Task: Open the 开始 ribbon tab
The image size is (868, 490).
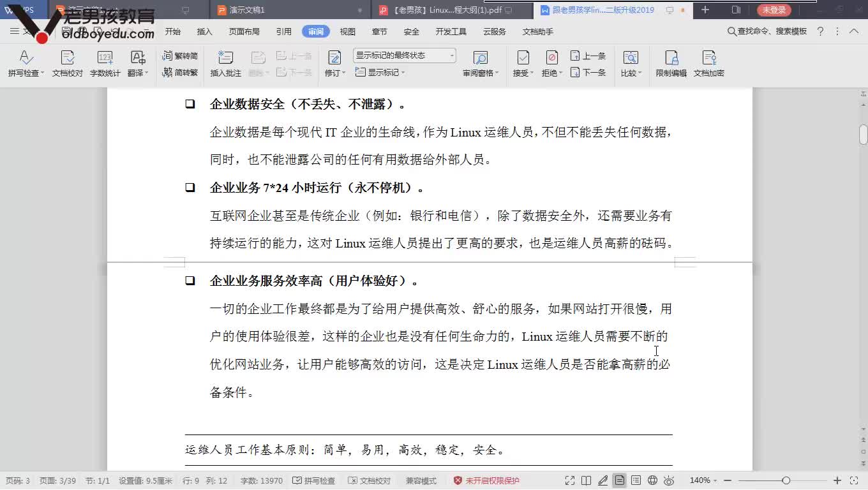Action: coord(173,31)
